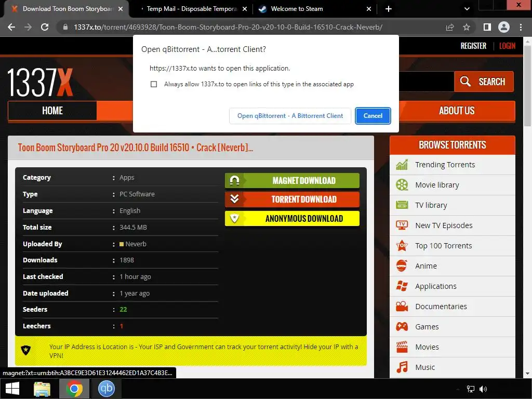Click the LOGIN link
Screen dimensions: 532x399
pyautogui.click(x=507, y=46)
